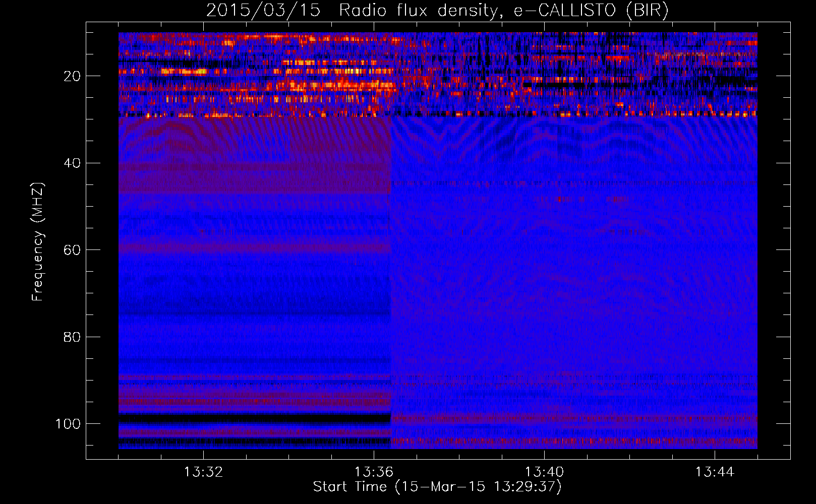The width and height of the screenshot is (816, 504).
Task: Click the 13:36 time axis label
Action: pyautogui.click(x=374, y=472)
